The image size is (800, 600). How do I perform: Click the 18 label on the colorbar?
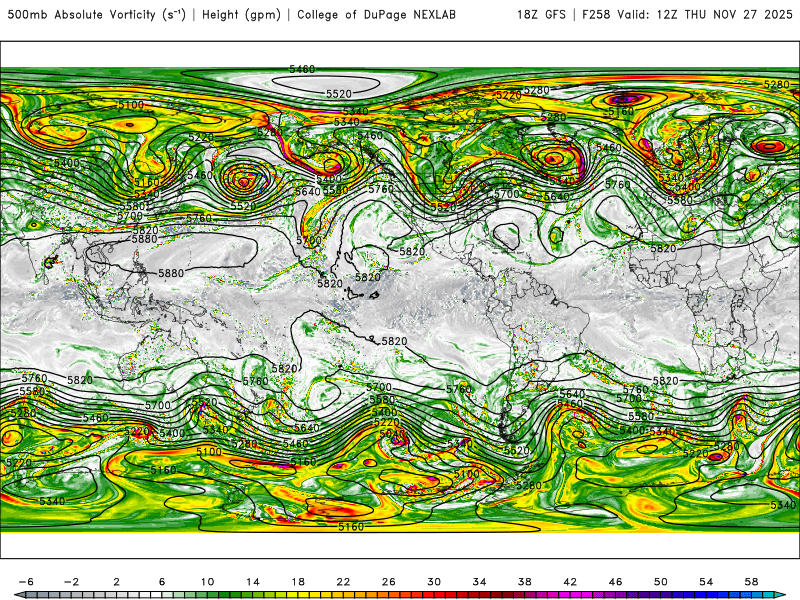click(x=298, y=582)
